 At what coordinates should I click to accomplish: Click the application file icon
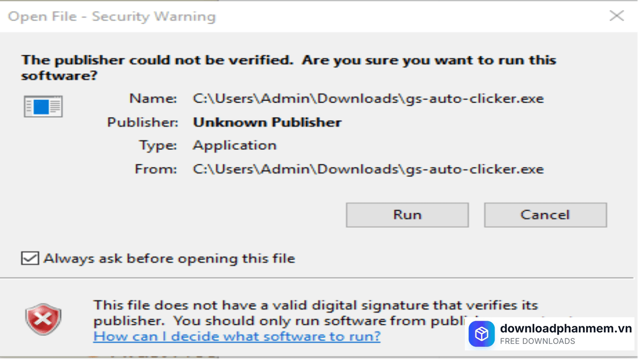[x=43, y=106]
